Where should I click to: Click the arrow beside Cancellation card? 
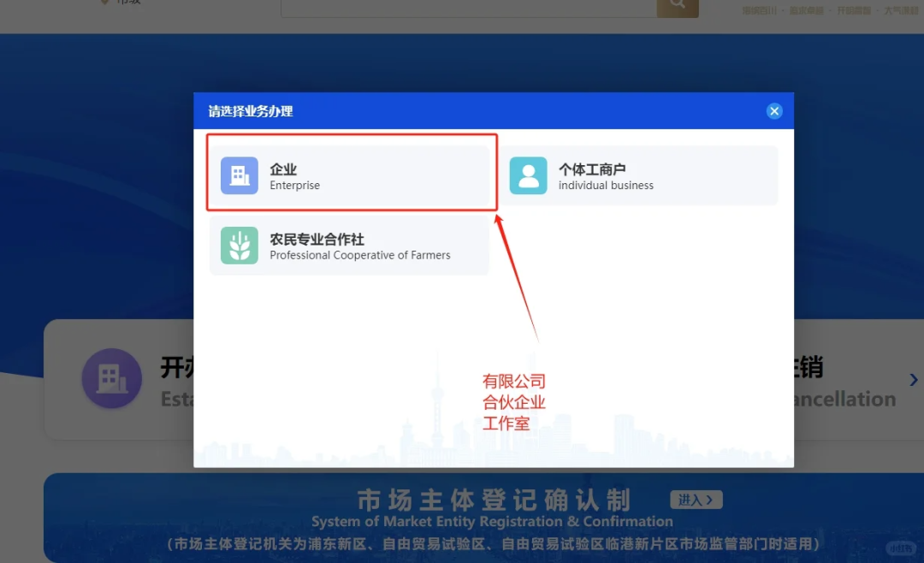pyautogui.click(x=912, y=380)
